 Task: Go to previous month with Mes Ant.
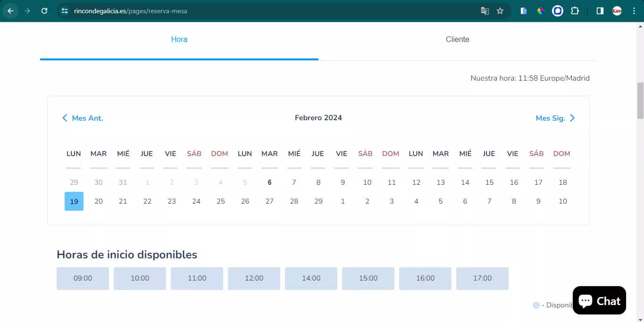point(83,118)
